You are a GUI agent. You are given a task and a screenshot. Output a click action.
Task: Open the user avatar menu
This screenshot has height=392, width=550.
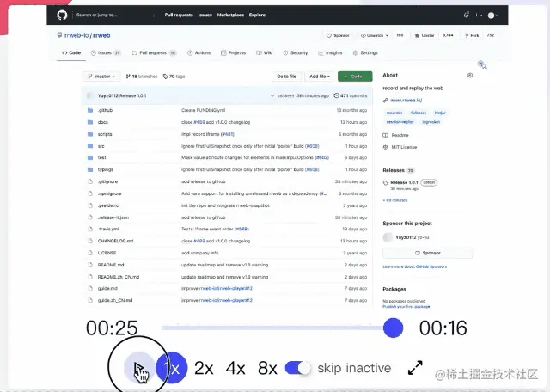click(x=492, y=15)
